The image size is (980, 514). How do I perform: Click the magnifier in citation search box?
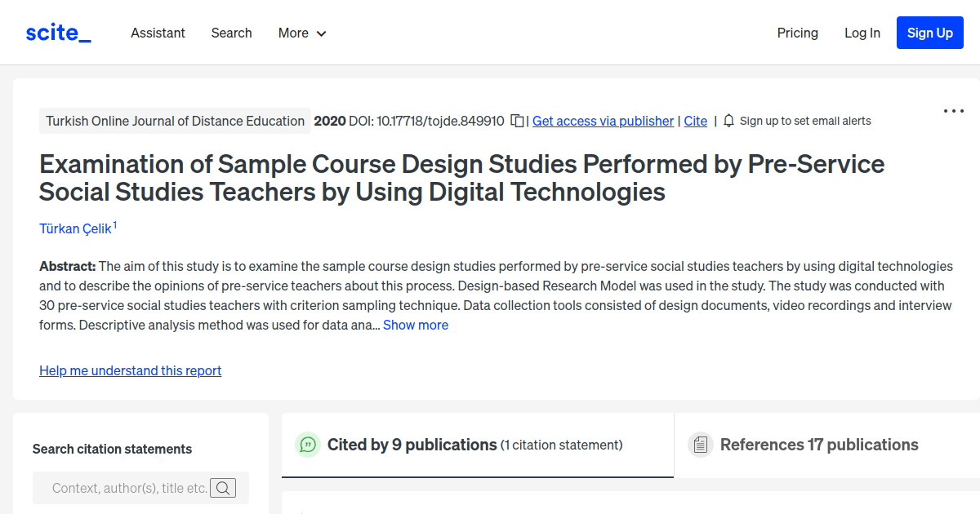pyautogui.click(x=222, y=488)
